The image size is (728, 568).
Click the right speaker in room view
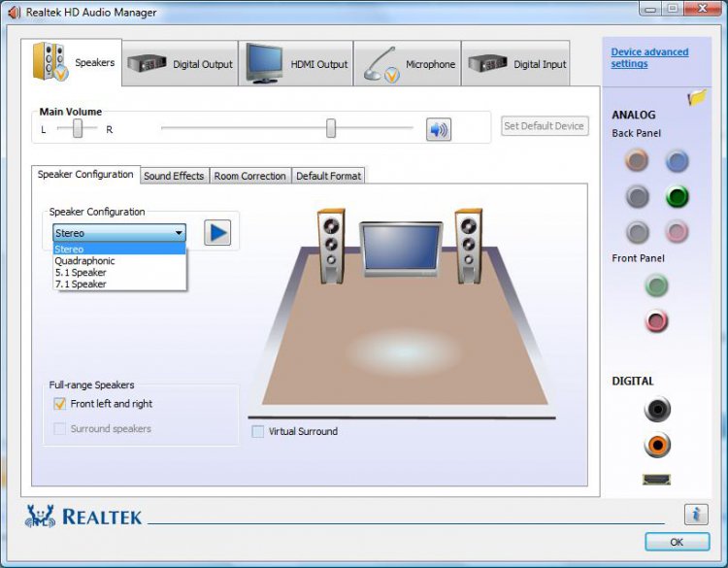[469, 247]
